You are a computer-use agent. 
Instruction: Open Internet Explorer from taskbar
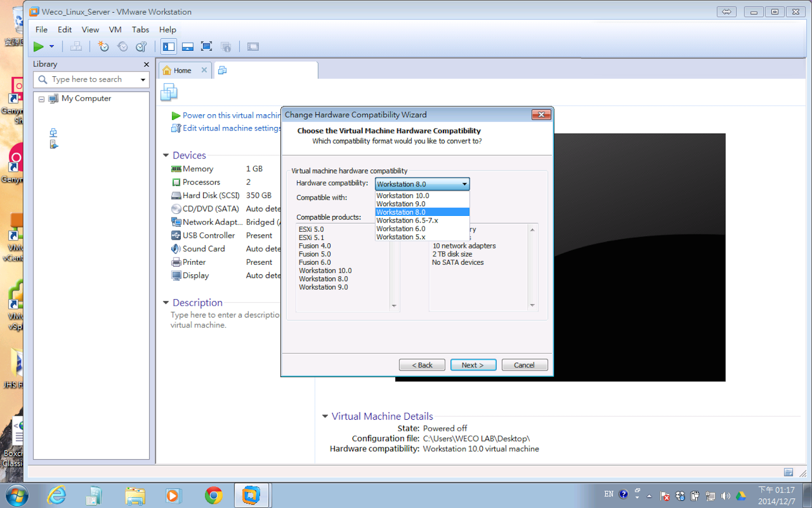pos(57,495)
